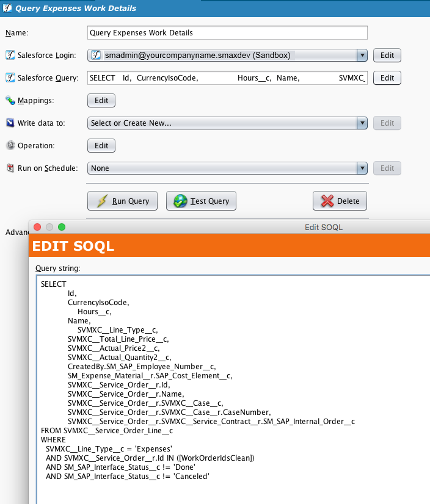The image size is (430, 504).
Task: Click Edit next to Mappings
Action: [x=101, y=101]
